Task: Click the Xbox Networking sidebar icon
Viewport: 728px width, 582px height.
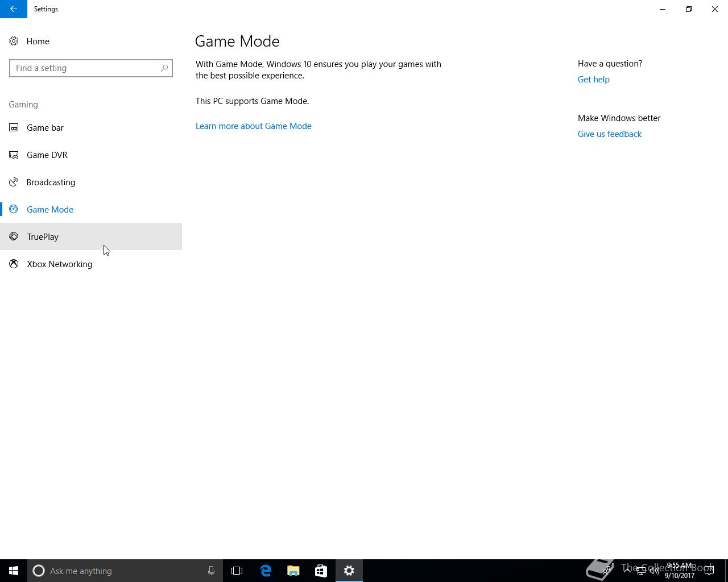Action: (14, 264)
